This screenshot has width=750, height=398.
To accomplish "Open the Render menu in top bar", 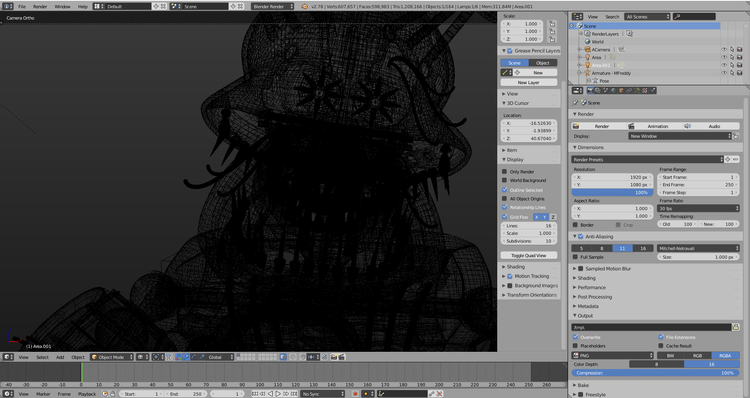I will [40, 6].
